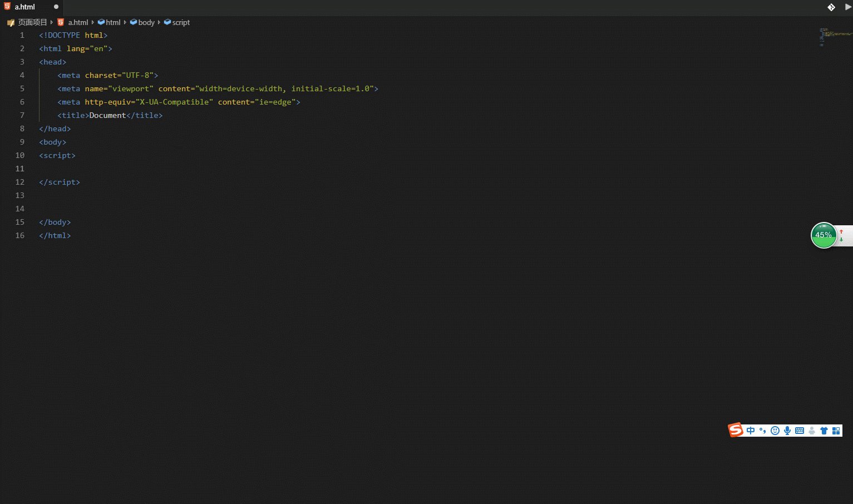The height and width of the screenshot is (504, 853).
Task: Click the code minimap at top right
Action: tap(835, 37)
